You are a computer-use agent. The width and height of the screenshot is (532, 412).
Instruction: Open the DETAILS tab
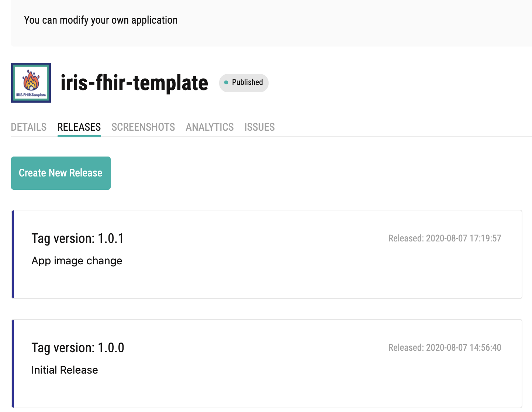tap(29, 127)
